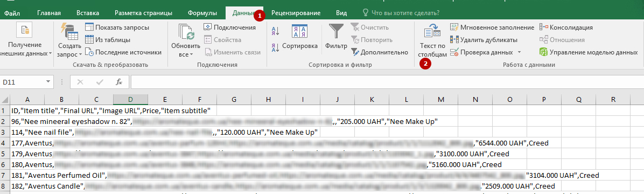The image size is (644, 194).
Task: Click Удалить дубликаты
Action: (x=484, y=40)
